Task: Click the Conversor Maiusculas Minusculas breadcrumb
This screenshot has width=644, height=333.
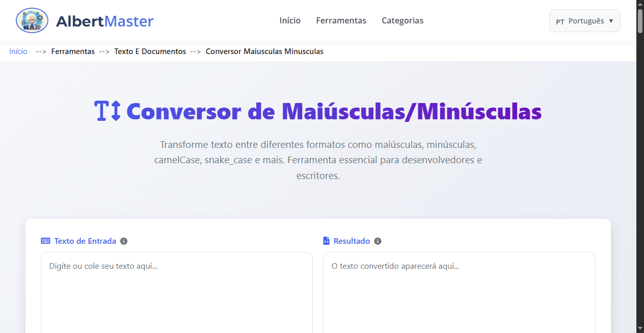Action: pyautogui.click(x=264, y=51)
